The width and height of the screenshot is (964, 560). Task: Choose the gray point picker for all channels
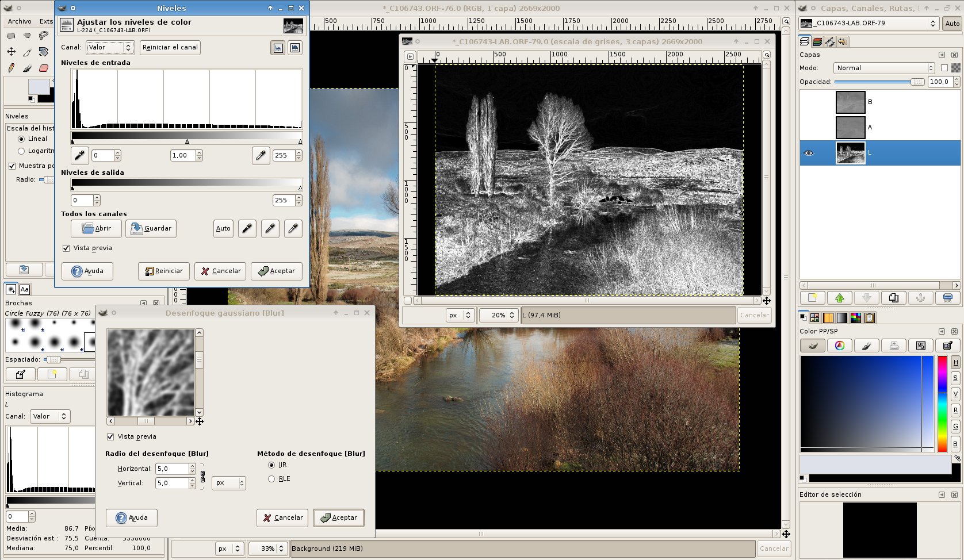(x=270, y=228)
